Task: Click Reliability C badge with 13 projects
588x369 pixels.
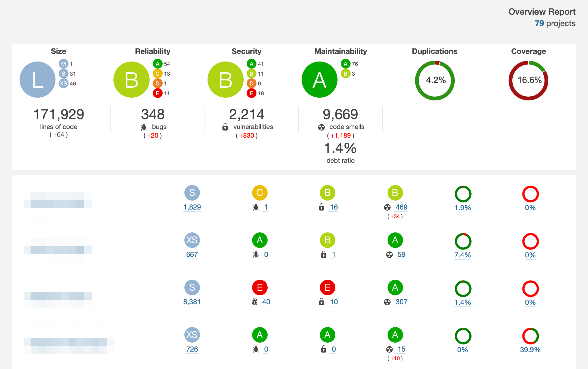Action: (x=157, y=74)
